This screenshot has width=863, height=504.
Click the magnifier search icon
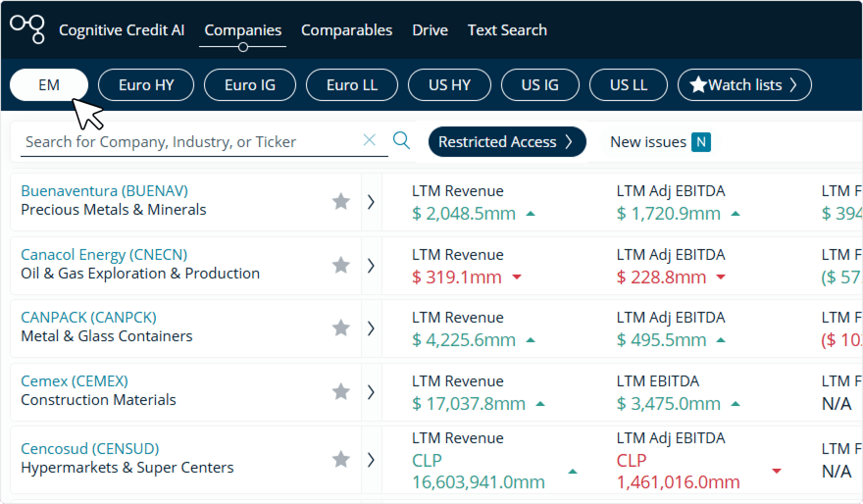coord(401,141)
